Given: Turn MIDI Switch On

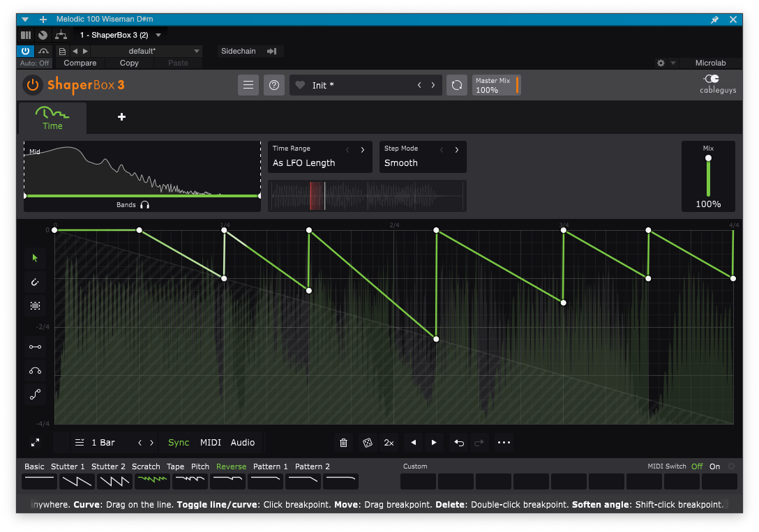Looking at the screenshot, I should (714, 466).
